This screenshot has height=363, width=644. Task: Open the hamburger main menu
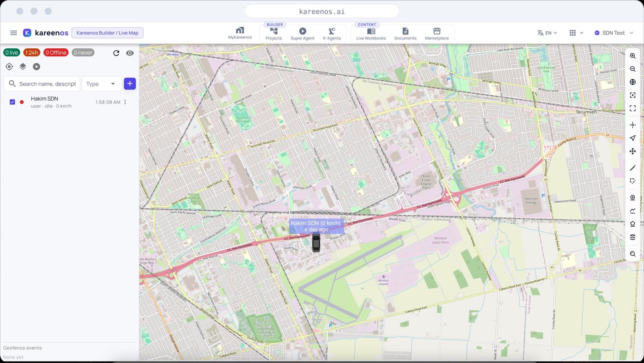(x=14, y=33)
